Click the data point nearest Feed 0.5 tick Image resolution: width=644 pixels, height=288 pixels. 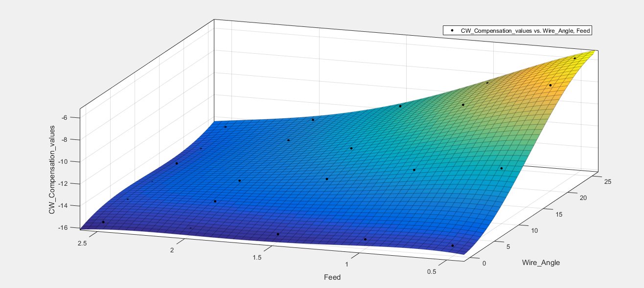click(453, 245)
